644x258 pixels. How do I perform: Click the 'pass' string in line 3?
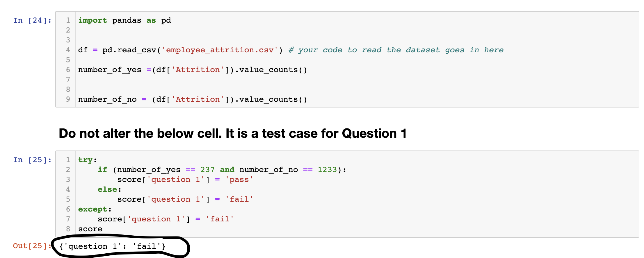239,180
